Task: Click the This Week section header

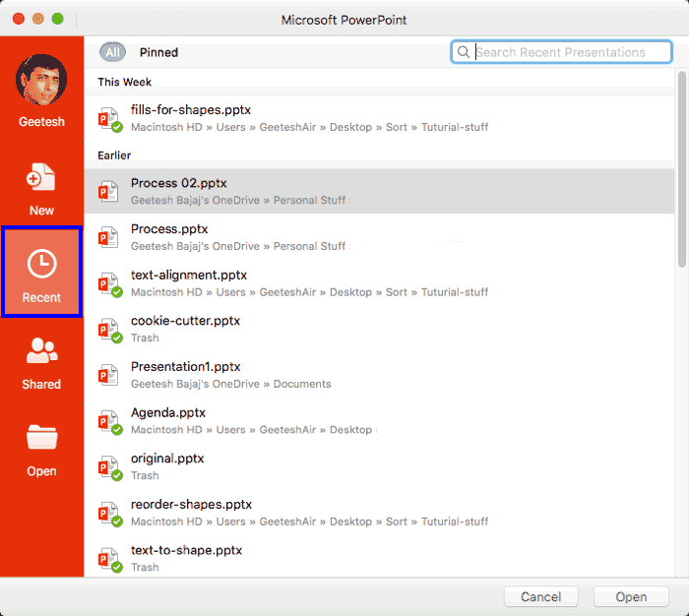Action: pyautogui.click(x=124, y=82)
